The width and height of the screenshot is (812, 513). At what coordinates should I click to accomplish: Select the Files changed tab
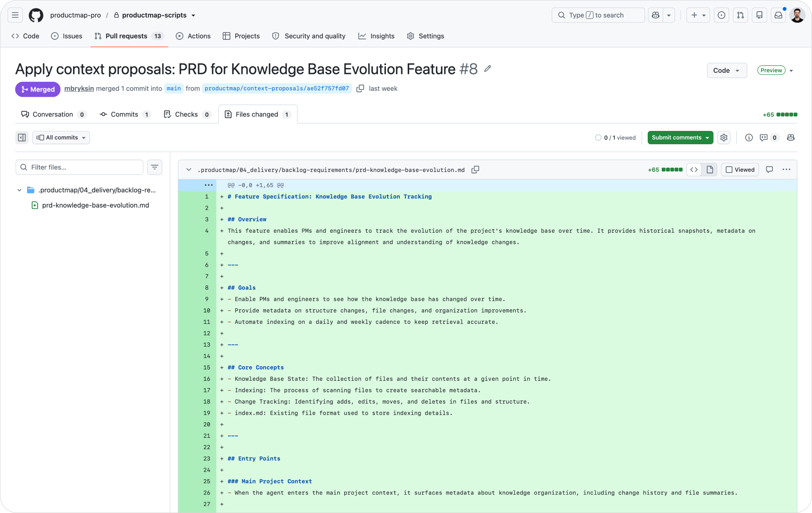pyautogui.click(x=258, y=114)
